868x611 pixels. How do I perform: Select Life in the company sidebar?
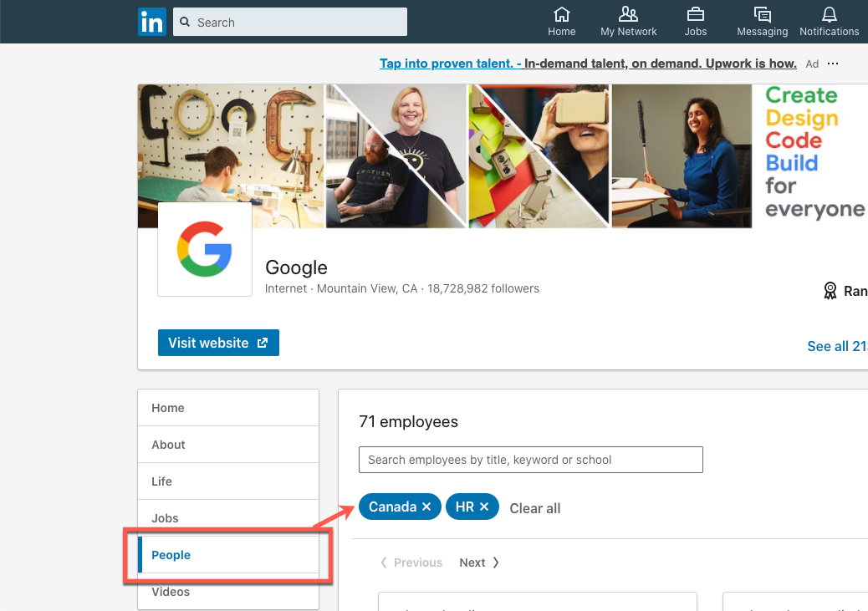(228, 481)
